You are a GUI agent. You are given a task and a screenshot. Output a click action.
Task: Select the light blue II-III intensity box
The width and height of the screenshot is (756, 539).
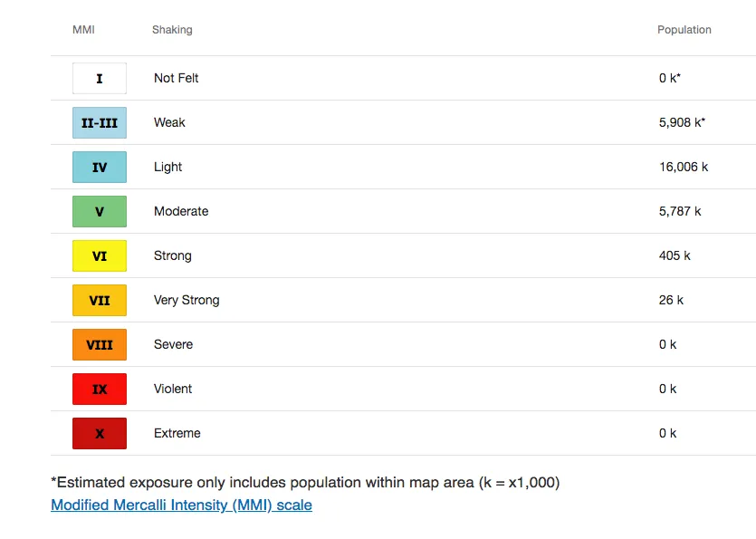100,122
